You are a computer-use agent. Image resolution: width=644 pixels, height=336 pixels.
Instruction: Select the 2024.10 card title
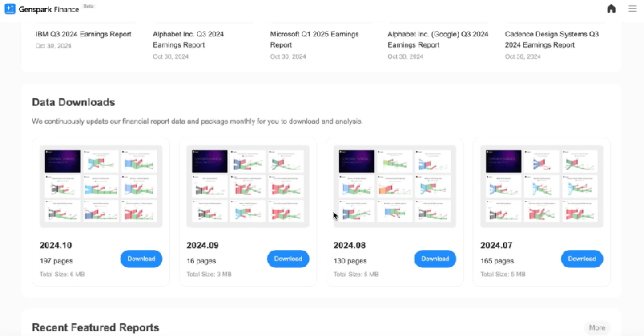click(56, 245)
